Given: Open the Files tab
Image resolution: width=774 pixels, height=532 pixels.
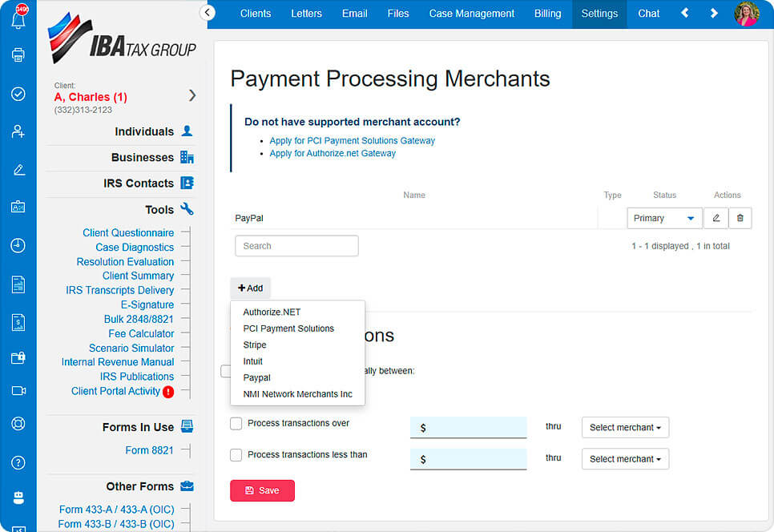Looking at the screenshot, I should pos(398,14).
